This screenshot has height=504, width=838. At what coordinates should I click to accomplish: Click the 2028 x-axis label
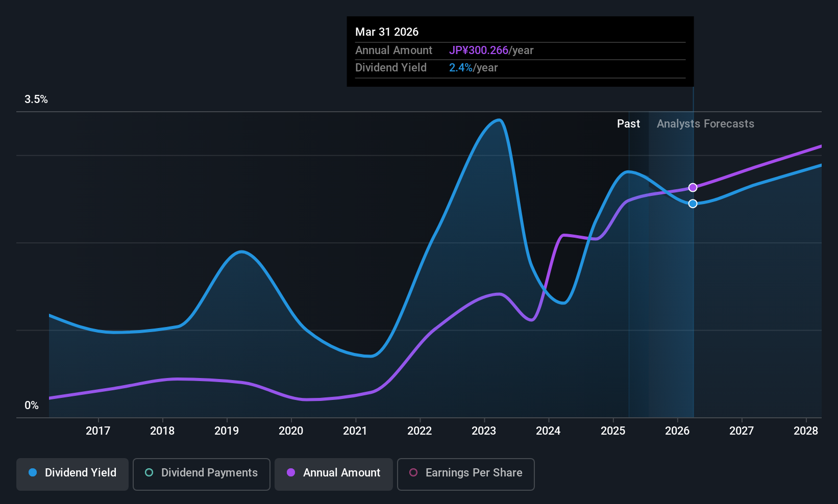pyautogui.click(x=806, y=431)
